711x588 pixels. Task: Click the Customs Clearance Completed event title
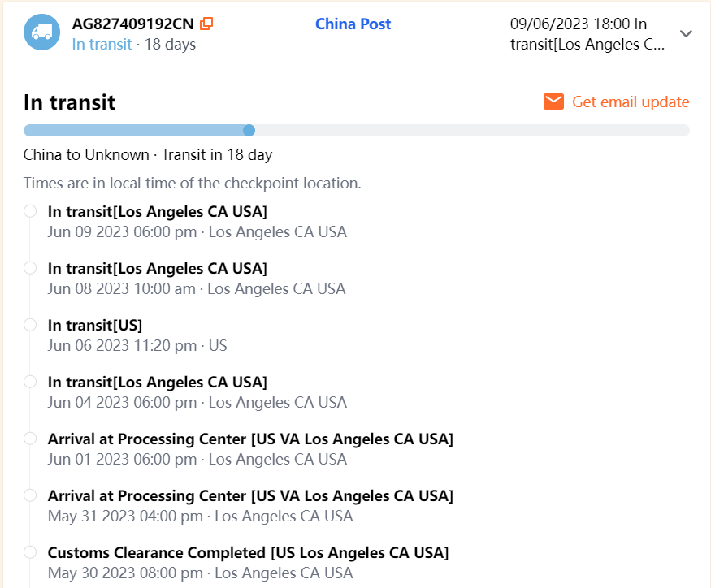[x=248, y=552]
